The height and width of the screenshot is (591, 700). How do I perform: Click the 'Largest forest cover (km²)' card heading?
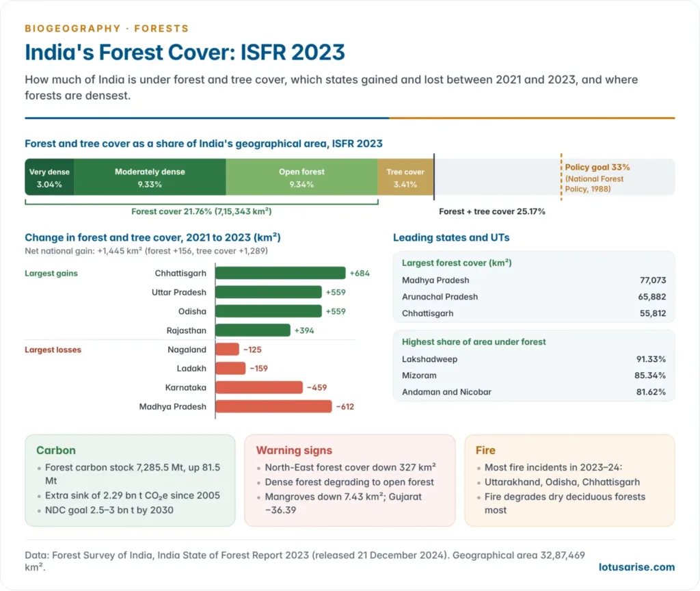(457, 263)
